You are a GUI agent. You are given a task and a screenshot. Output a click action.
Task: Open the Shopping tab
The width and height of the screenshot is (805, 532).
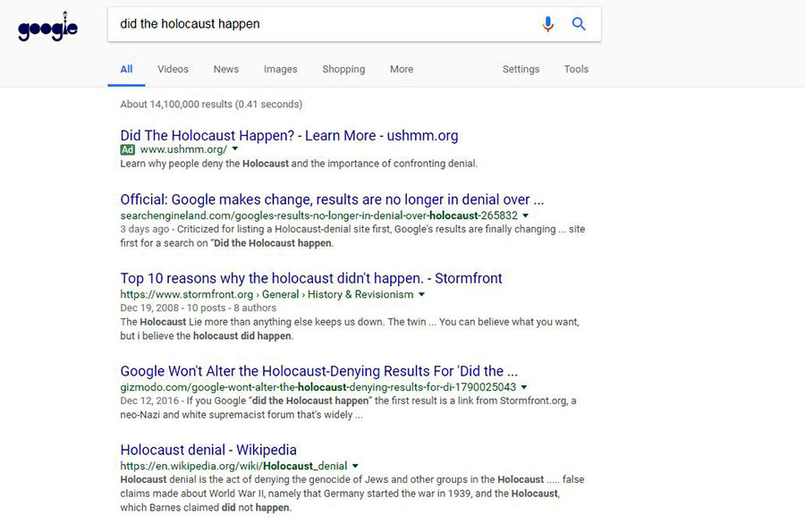tap(343, 69)
